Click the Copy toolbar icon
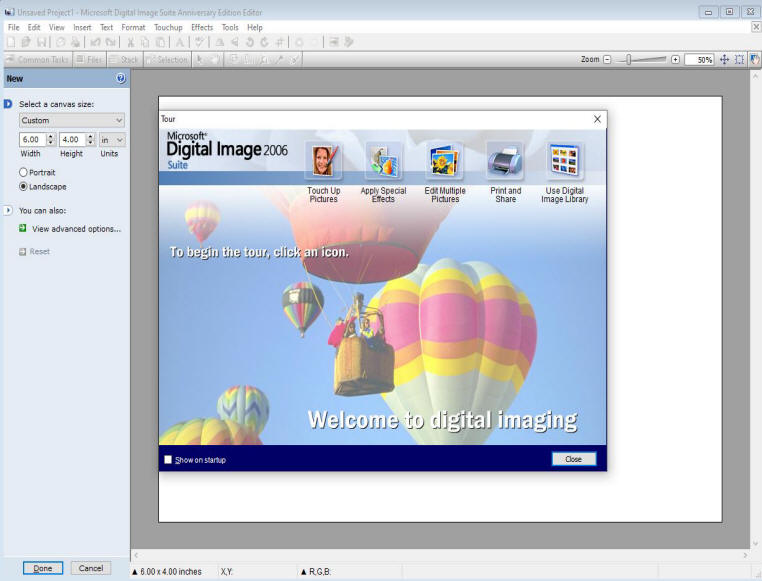The image size is (762, 581). click(145, 42)
